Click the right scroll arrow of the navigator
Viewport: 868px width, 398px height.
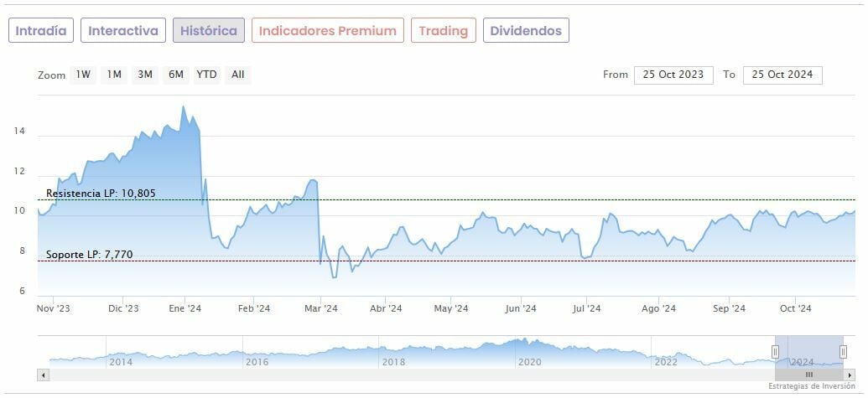(x=849, y=375)
